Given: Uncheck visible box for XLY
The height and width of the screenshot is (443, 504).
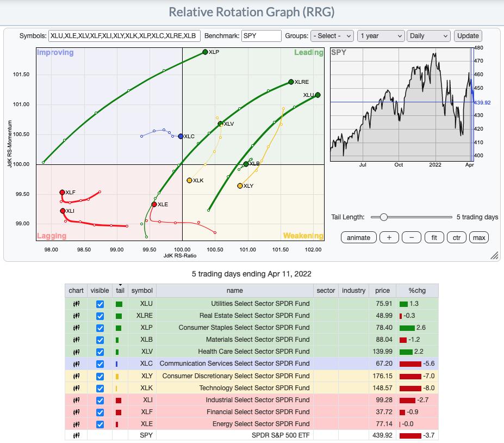Looking at the screenshot, I should click(x=100, y=376).
